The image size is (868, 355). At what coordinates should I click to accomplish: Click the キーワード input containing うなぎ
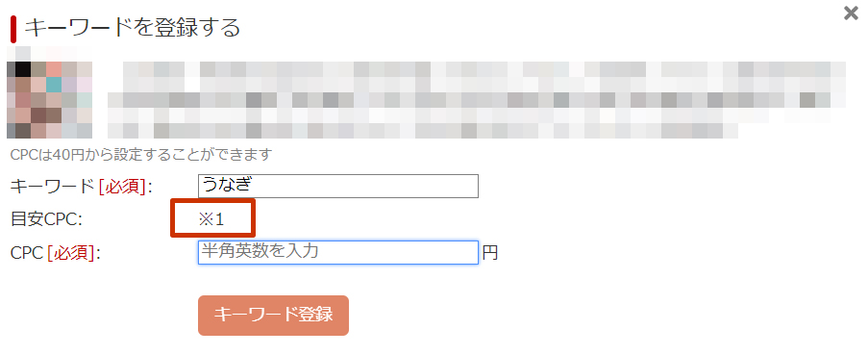pos(337,186)
